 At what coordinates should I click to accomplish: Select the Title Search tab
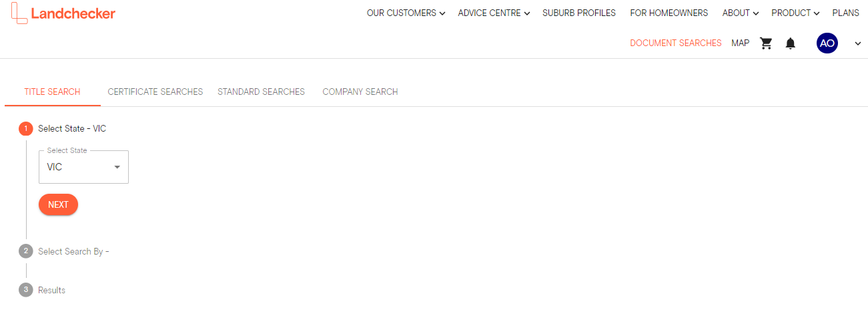click(52, 92)
